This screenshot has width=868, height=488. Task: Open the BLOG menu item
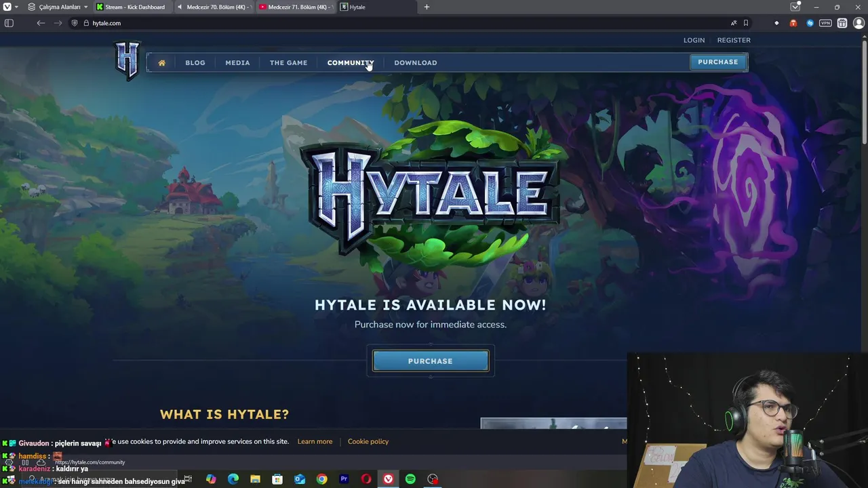point(195,63)
